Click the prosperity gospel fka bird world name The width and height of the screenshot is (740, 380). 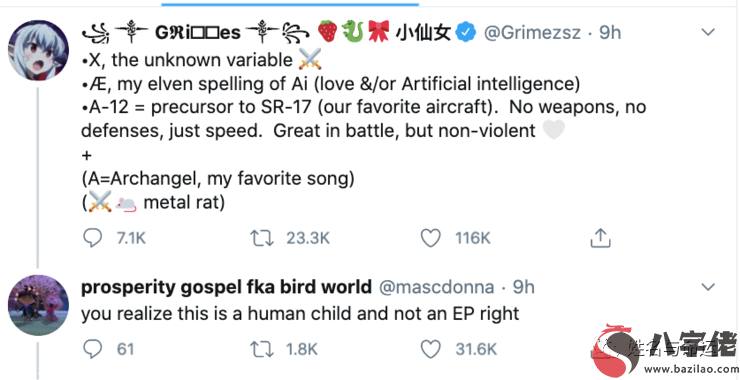(x=227, y=287)
